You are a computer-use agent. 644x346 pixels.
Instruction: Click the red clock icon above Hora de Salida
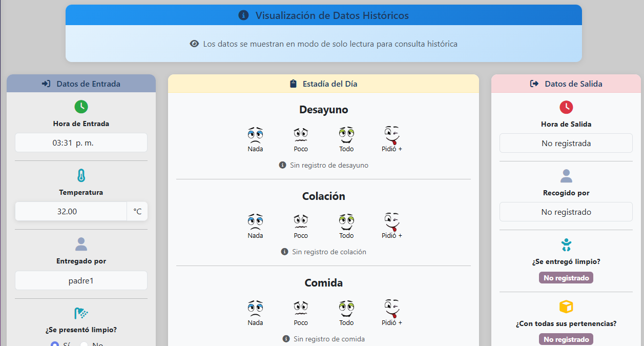566,108
